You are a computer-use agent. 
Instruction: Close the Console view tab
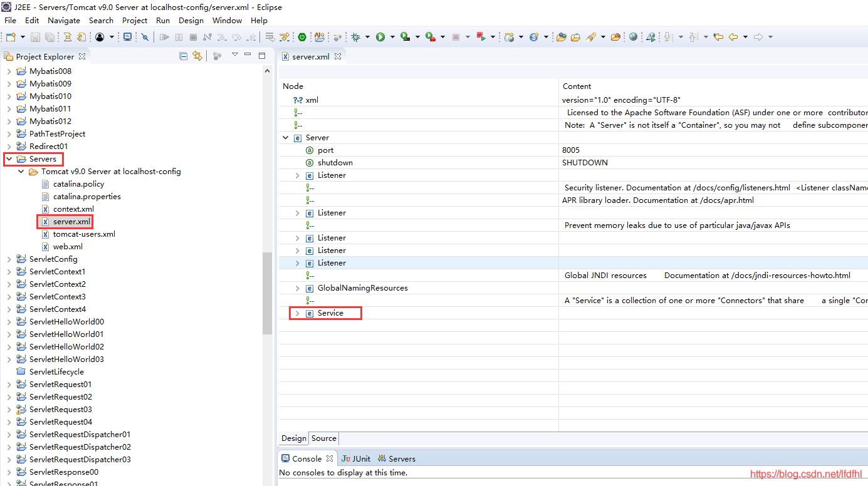click(x=329, y=458)
